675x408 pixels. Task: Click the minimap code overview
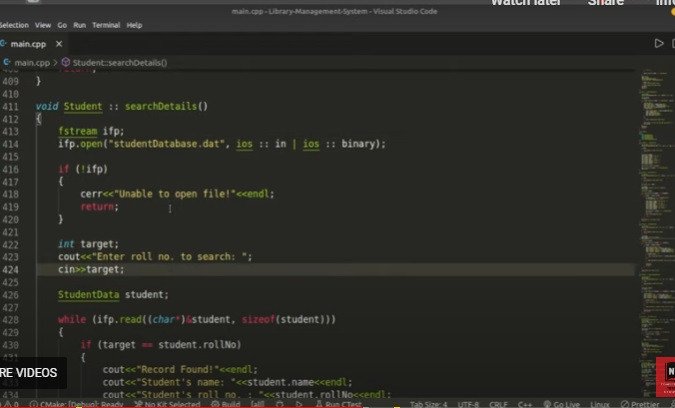[x=656, y=150]
